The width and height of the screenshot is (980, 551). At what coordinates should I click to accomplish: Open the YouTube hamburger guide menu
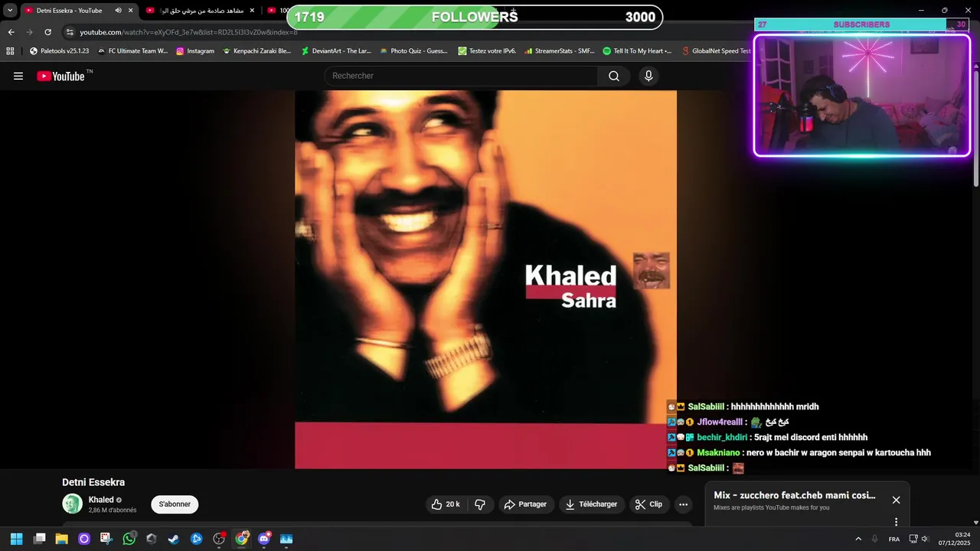18,76
